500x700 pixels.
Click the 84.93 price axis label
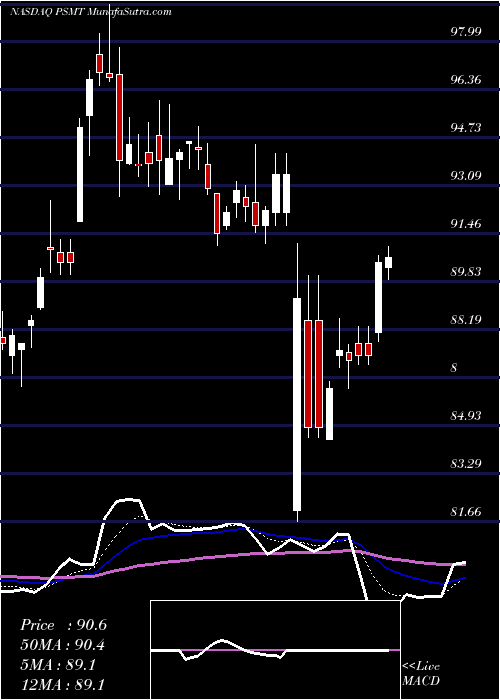pos(466,416)
